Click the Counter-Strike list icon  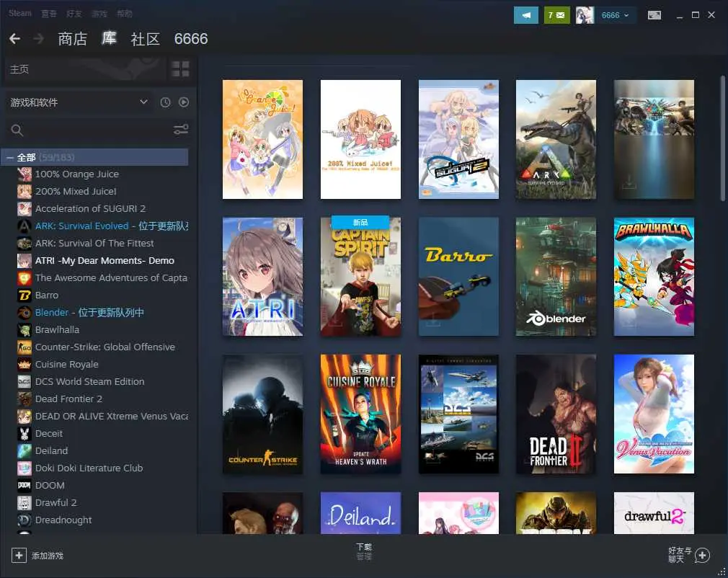coord(25,347)
